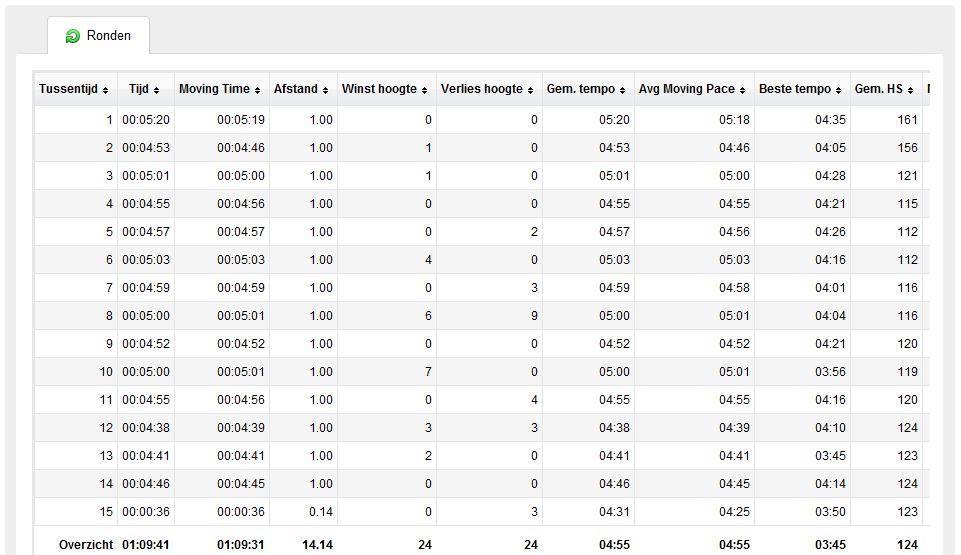This screenshot has height=555, width=961.
Task: Click sort arrows icon beside Gem. tempo
Action: click(x=622, y=90)
